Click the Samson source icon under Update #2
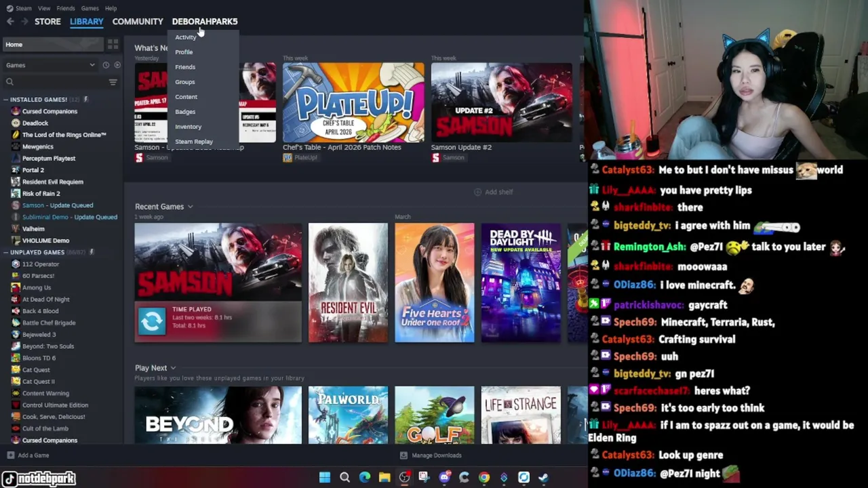 [435, 158]
